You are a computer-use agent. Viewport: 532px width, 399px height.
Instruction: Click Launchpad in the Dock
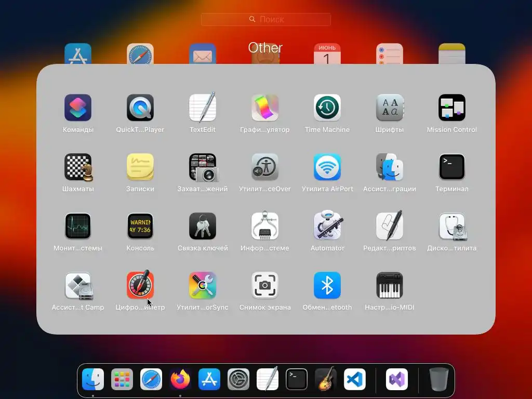click(x=122, y=379)
